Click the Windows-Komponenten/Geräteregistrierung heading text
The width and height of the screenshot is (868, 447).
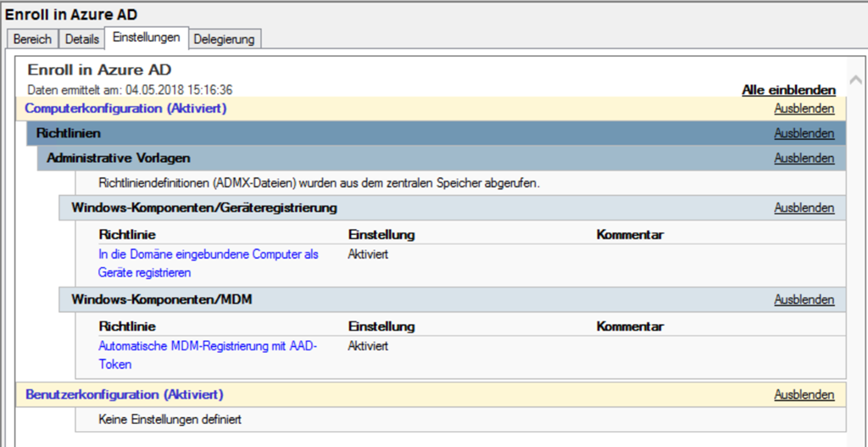(204, 208)
